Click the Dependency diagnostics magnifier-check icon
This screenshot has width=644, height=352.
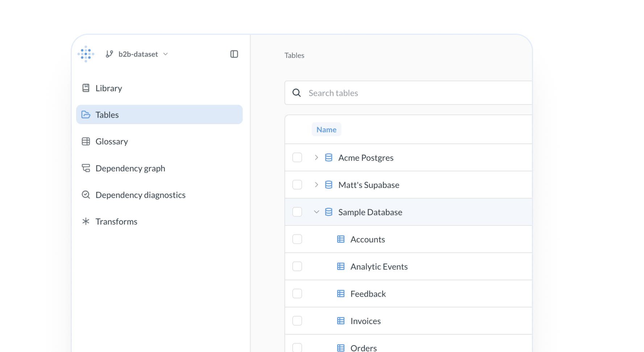coord(86,195)
